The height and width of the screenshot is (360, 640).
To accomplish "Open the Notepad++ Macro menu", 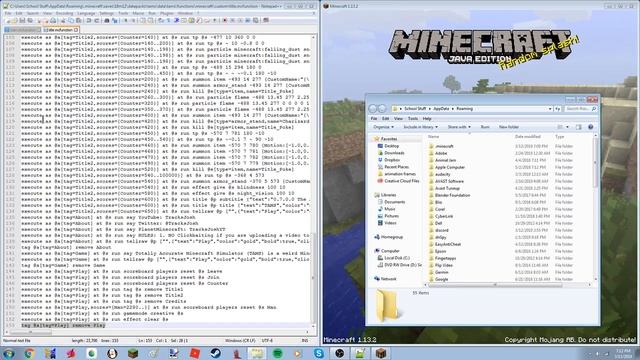I will (138, 13).
